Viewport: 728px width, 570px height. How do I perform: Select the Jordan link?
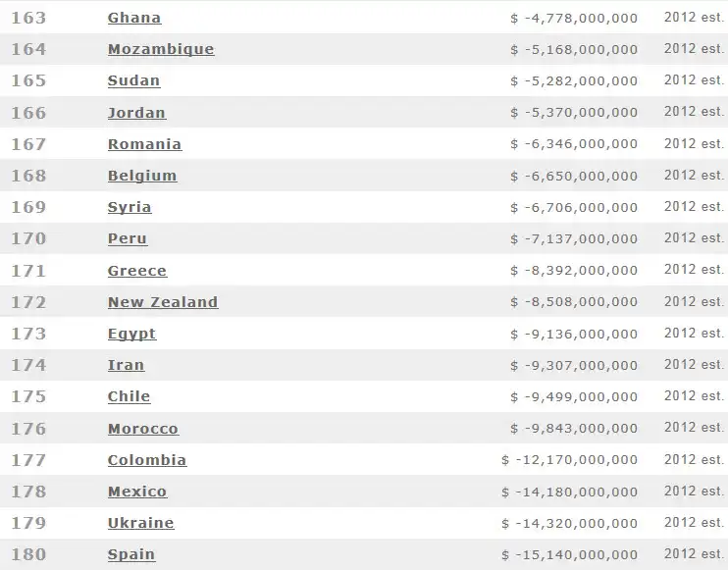coord(136,113)
